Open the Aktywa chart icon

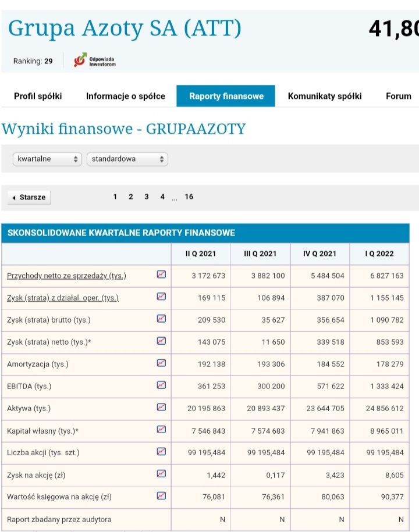(x=161, y=408)
